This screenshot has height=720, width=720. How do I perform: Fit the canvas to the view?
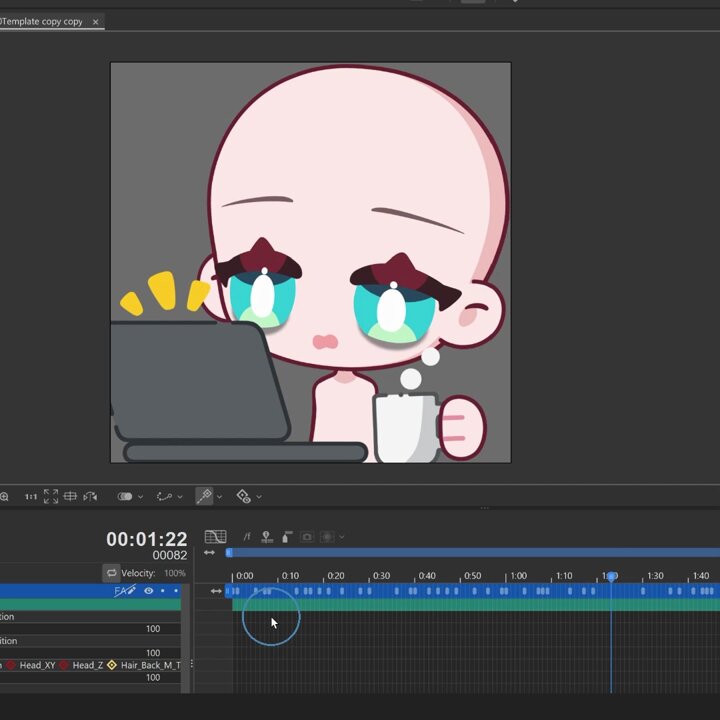tap(51, 496)
